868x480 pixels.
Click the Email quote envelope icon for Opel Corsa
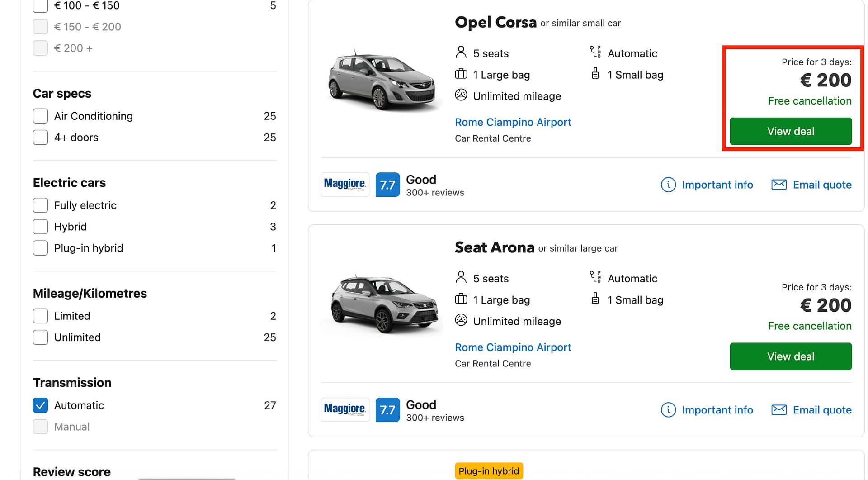pyautogui.click(x=778, y=185)
